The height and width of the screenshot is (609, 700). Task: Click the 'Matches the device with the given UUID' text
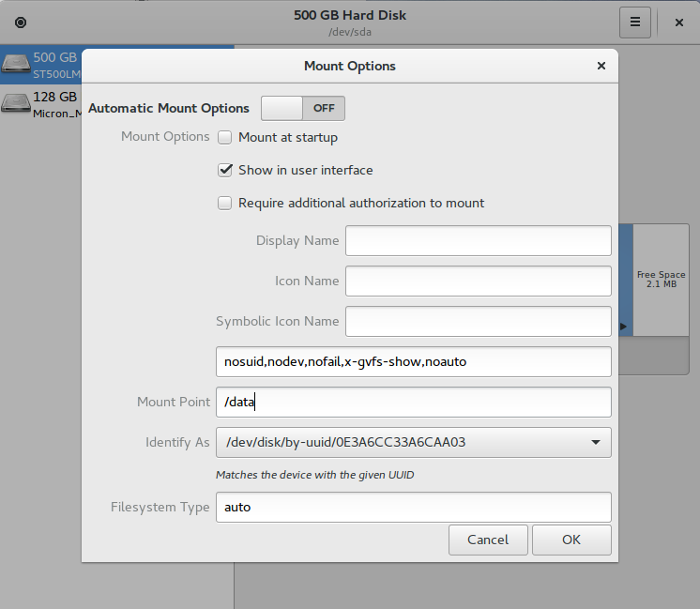click(314, 475)
